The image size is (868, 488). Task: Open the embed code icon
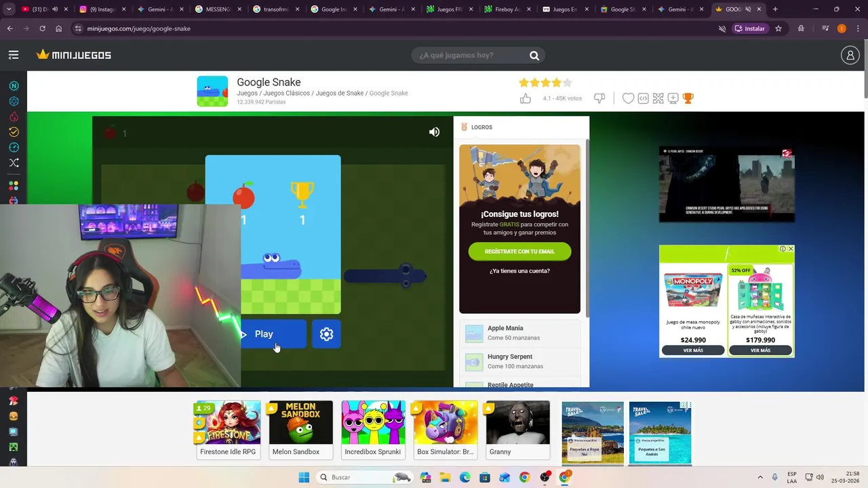(x=644, y=98)
